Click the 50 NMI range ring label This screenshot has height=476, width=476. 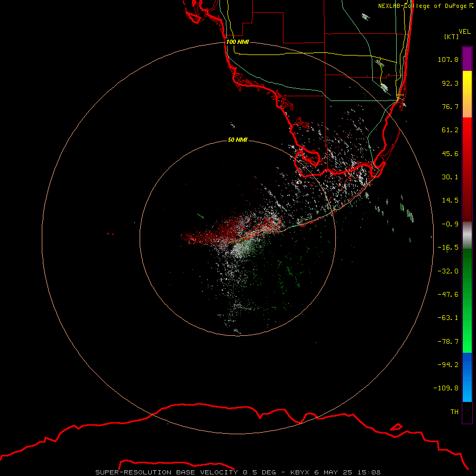pos(237,140)
